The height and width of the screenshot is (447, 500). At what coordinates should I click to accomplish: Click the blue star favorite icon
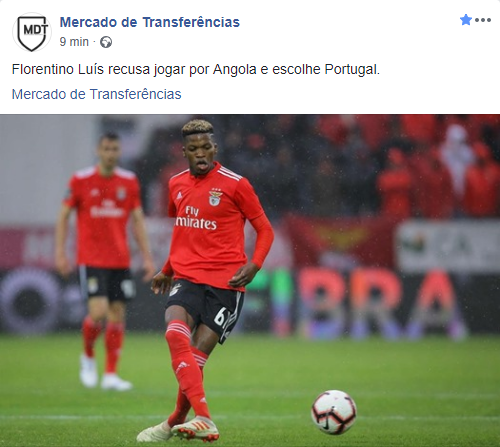coord(466,20)
